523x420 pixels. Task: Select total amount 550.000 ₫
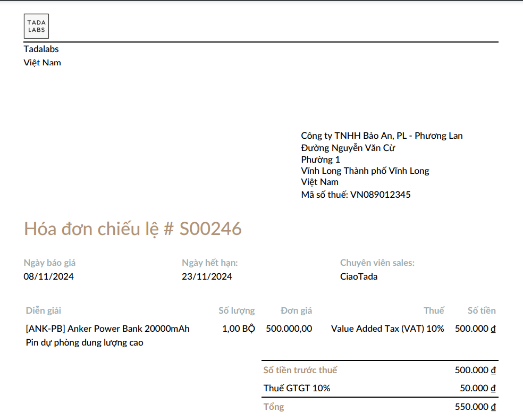[475, 407]
